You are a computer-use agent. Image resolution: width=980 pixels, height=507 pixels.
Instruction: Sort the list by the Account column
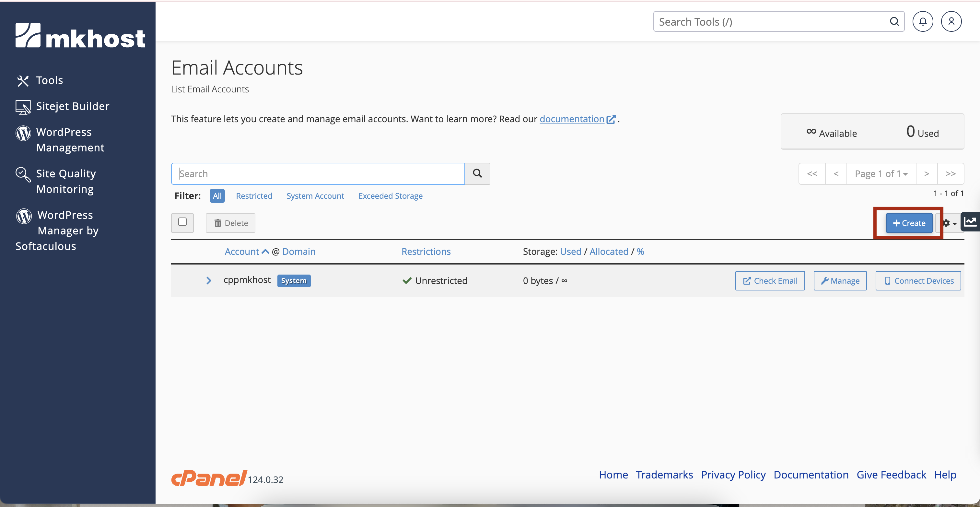[242, 252]
